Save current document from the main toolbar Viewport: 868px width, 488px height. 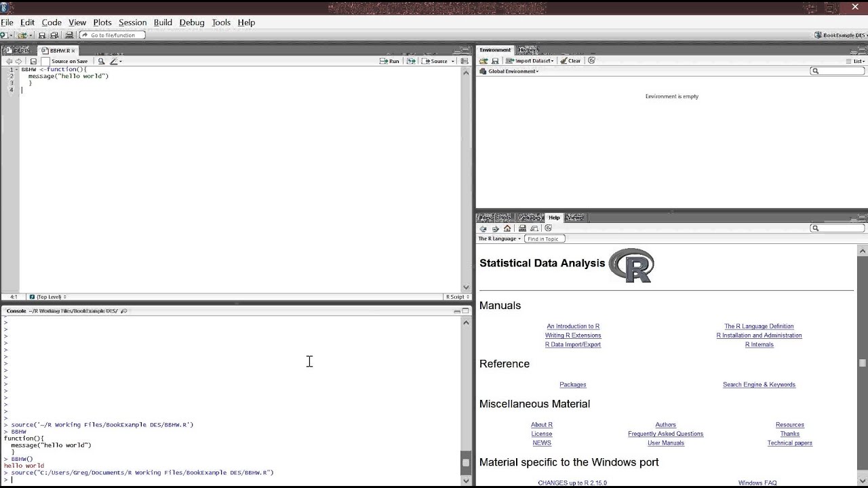(42, 35)
